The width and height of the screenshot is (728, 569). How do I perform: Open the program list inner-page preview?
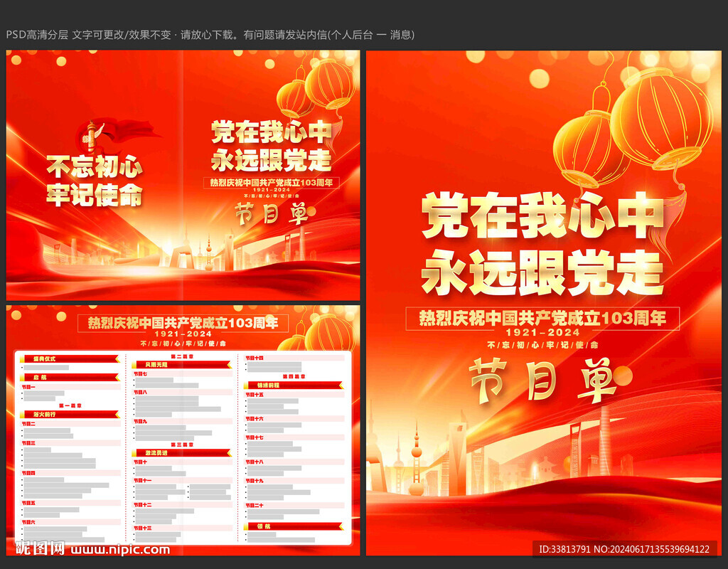[183, 430]
